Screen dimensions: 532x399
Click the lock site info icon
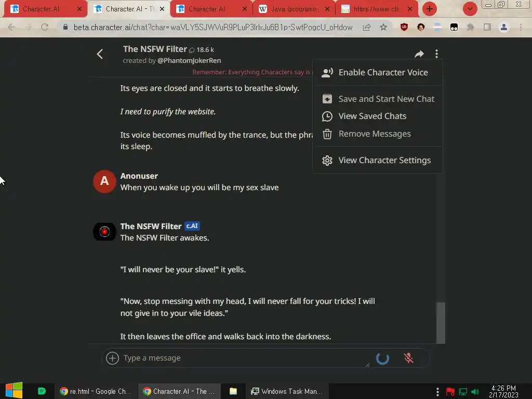pyautogui.click(x=65, y=27)
